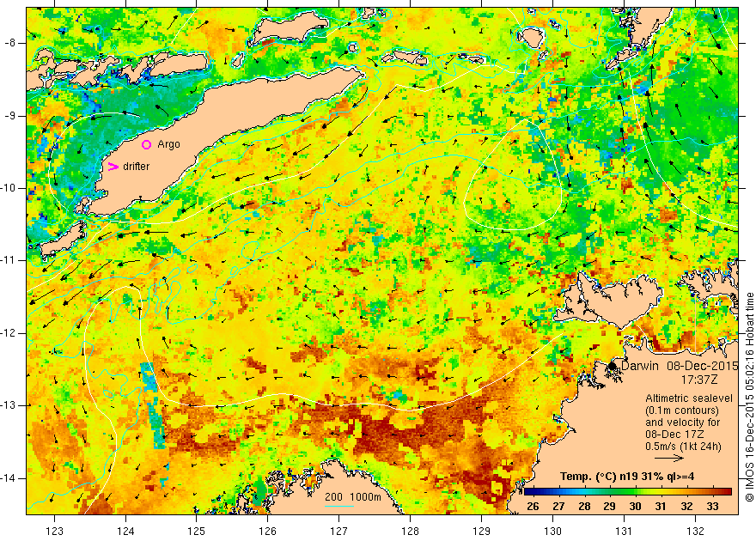The image size is (756, 541).
Task: Click the 'drifter' label text
Action: (137, 167)
